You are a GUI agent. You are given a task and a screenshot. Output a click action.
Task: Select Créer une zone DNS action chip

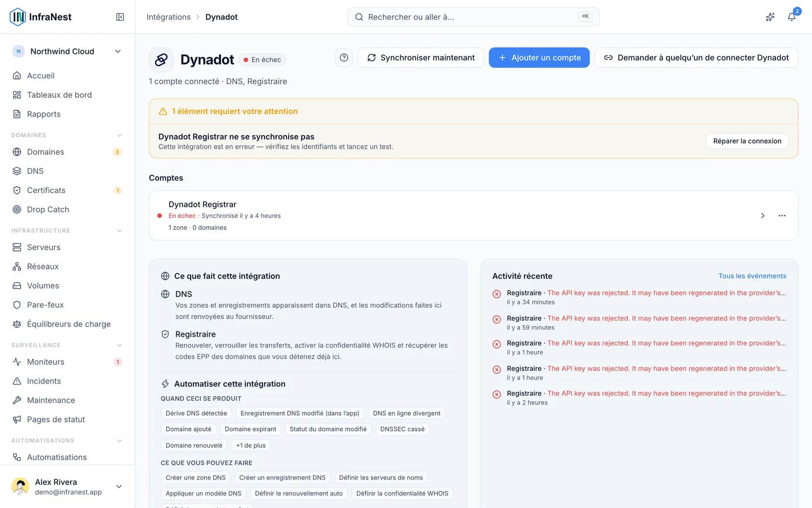coord(196,478)
